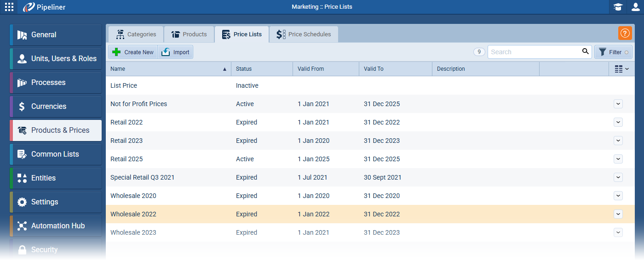Click the search magnifier icon
This screenshot has height=260, width=644.
pos(585,51)
